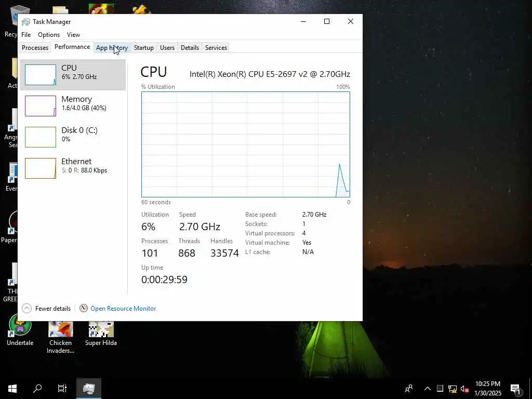
Task: Open Task View on the taskbar
Action: click(x=62, y=389)
